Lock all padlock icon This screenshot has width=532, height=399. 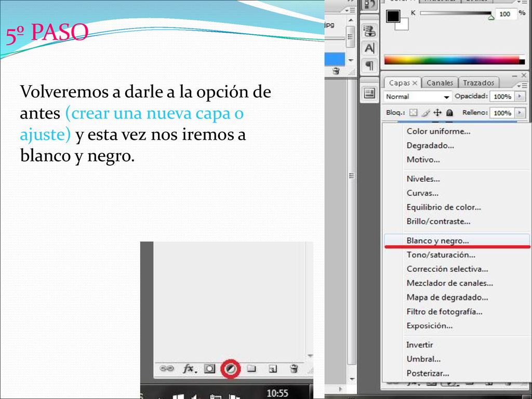(449, 113)
